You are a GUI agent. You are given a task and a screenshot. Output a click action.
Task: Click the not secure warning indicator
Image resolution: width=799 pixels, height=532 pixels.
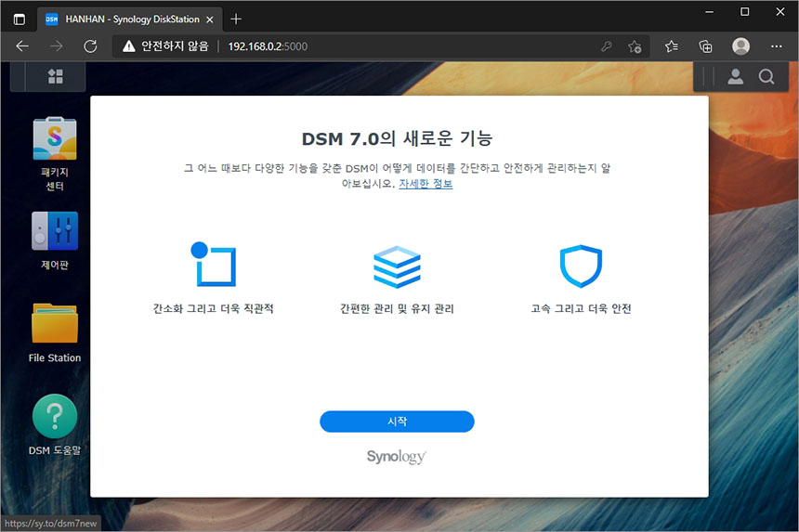click(165, 46)
